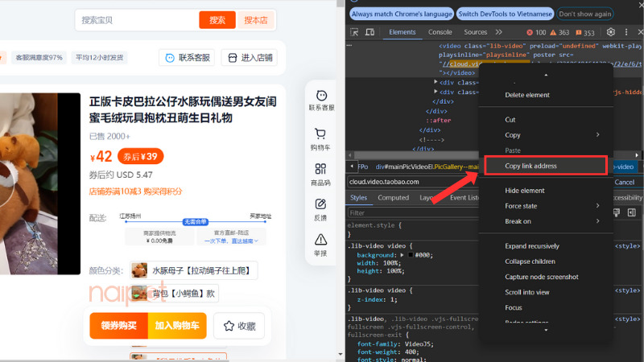Click the 商品码 QR code icon

point(321,174)
